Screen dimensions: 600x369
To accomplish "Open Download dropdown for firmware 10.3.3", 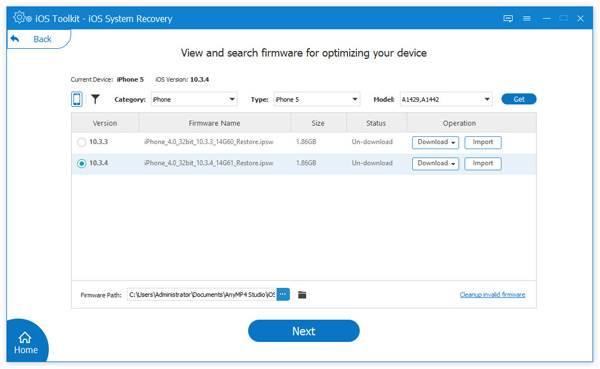I will [x=435, y=142].
